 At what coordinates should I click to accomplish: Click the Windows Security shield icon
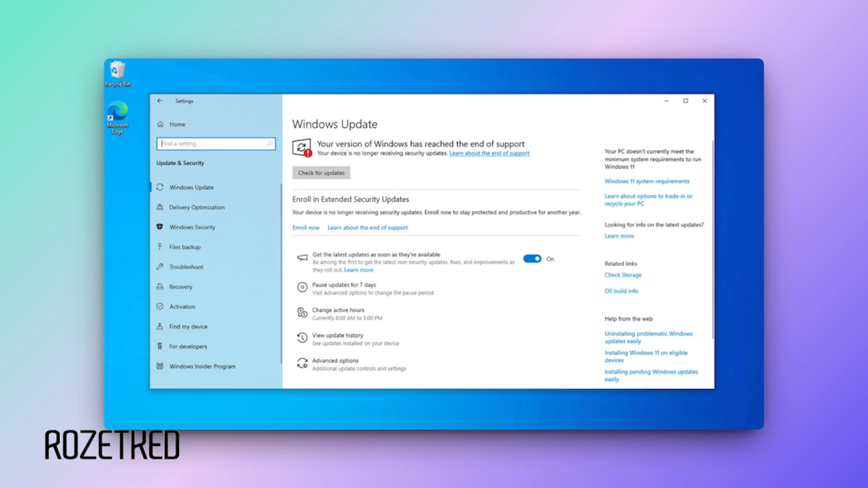pyautogui.click(x=160, y=227)
